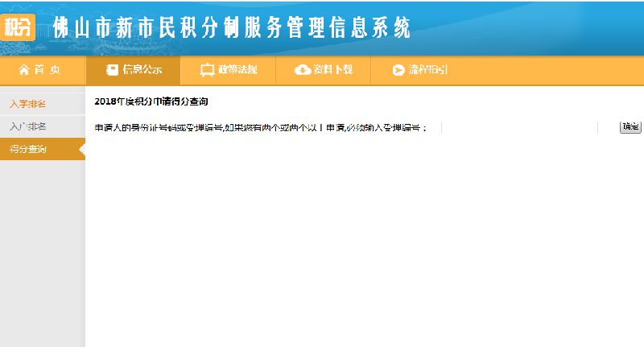The height and width of the screenshot is (347, 644).
Task: Click the house icon beside 首页
Action: coord(23,70)
